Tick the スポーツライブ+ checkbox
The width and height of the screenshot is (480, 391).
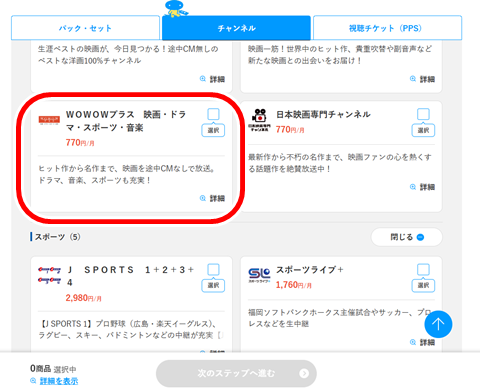[x=423, y=269]
